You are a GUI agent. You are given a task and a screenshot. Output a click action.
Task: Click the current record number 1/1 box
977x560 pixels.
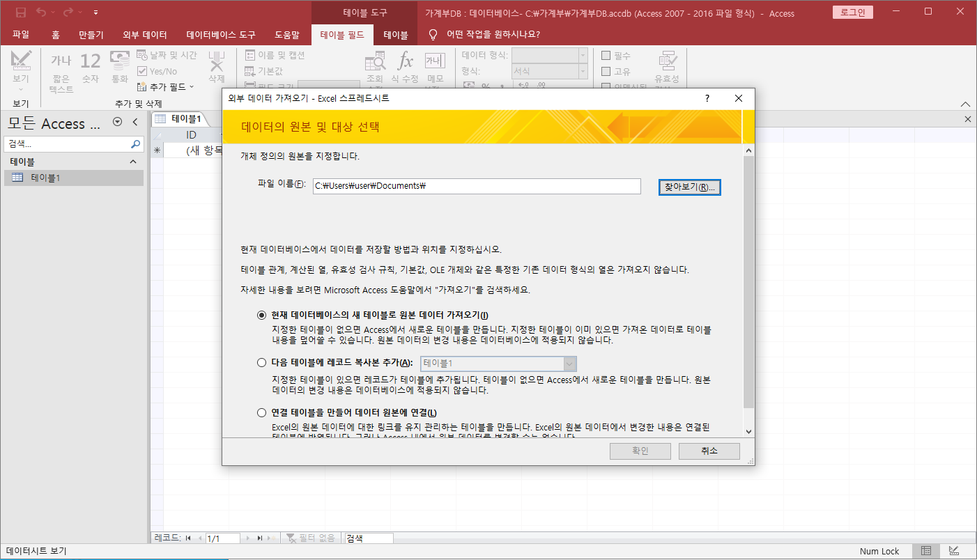pos(223,538)
